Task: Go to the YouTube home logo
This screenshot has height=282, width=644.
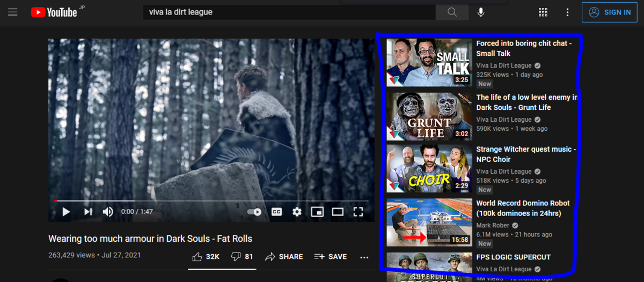Action: [x=54, y=12]
